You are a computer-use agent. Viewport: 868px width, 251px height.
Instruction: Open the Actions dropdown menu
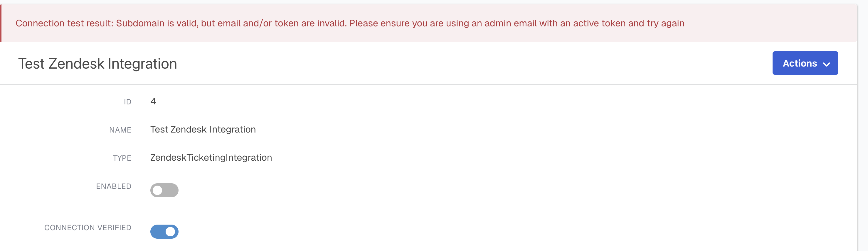[x=805, y=63]
